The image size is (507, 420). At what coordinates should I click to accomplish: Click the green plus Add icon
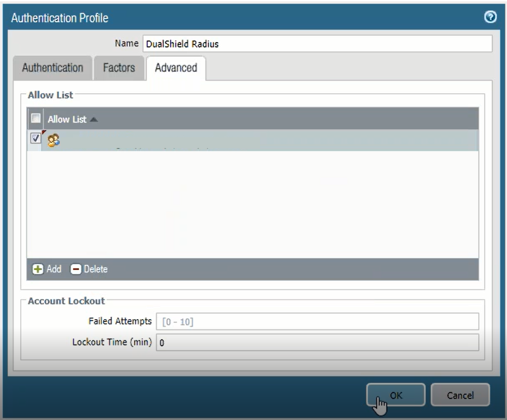(x=37, y=269)
